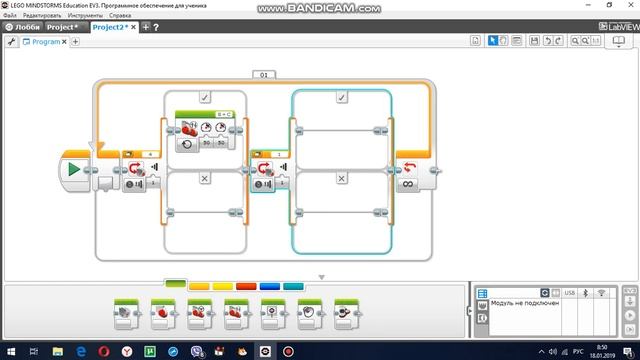This screenshot has height=360, width=640.
Task: Open the Content Editor book icon
Action: [x=618, y=41]
